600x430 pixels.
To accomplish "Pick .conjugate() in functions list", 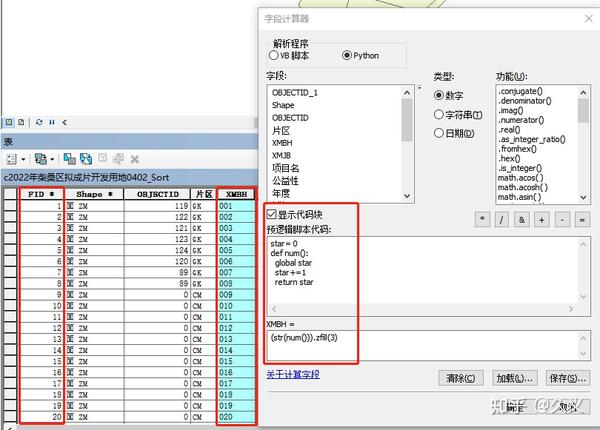I will pos(520,91).
